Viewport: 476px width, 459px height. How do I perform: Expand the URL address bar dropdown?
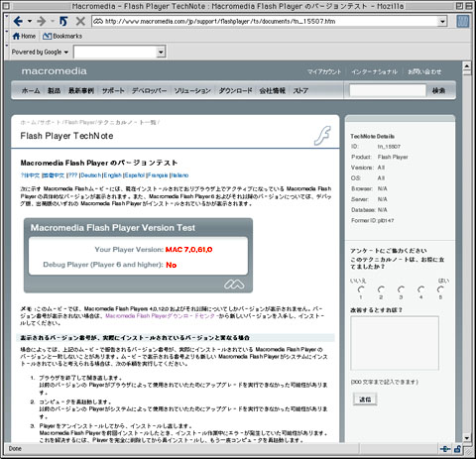point(442,22)
